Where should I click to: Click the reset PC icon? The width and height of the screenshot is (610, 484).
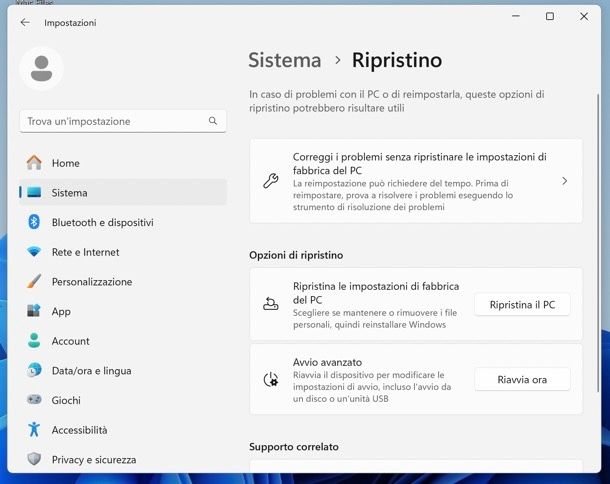(x=271, y=303)
